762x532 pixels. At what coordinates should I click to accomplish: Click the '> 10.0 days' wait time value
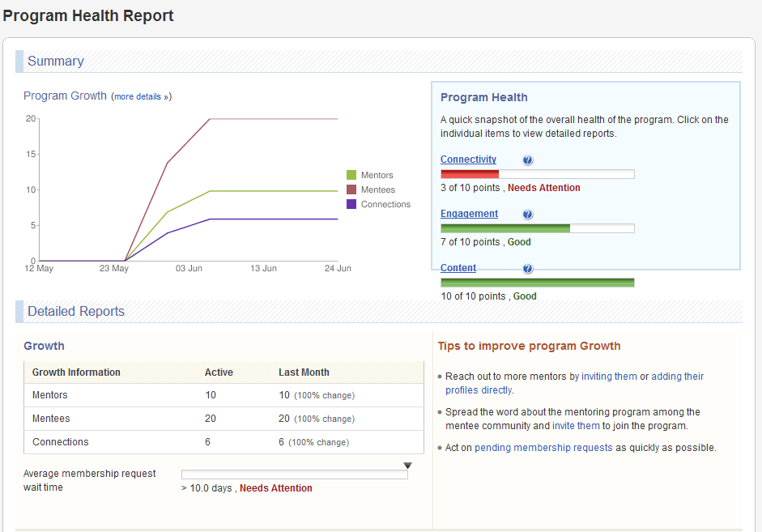tap(206, 487)
